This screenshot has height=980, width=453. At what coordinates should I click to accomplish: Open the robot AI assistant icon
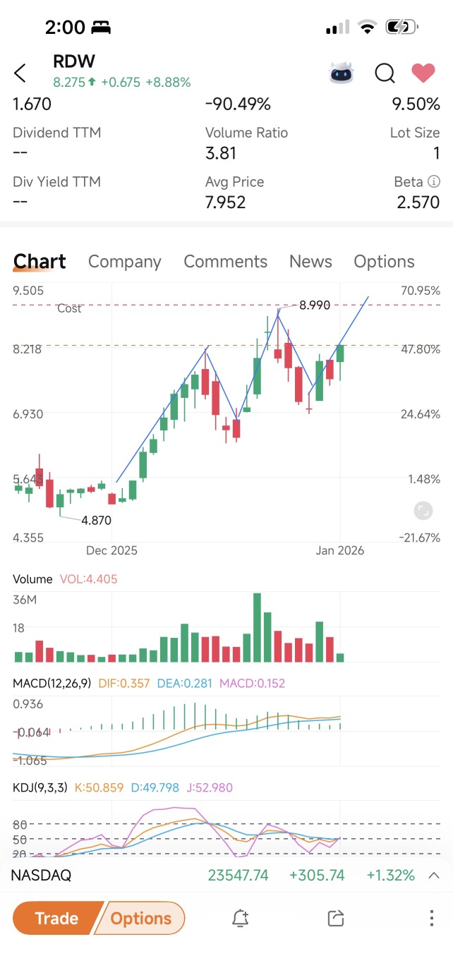pyautogui.click(x=342, y=73)
